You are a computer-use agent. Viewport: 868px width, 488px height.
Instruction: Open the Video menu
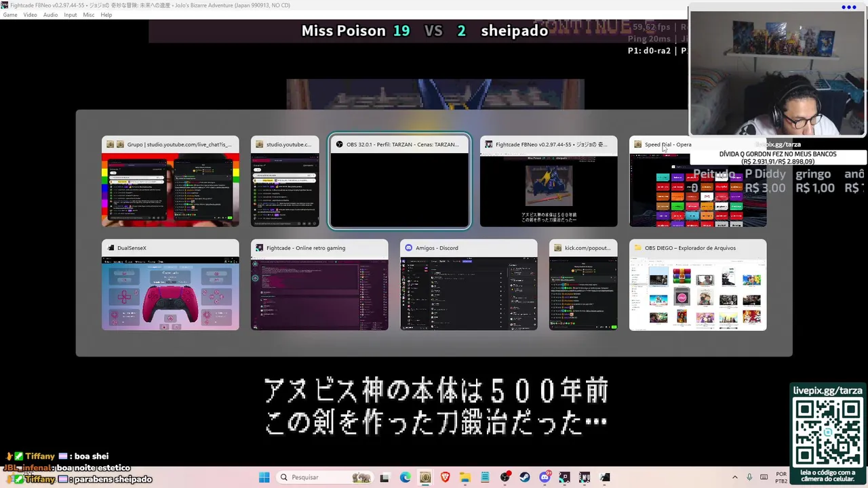coord(31,15)
